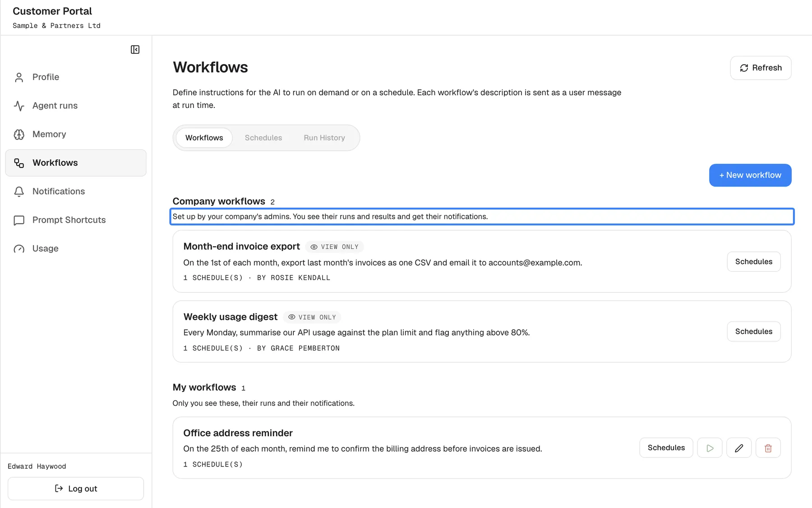Select the Workflows tab pill
This screenshot has height=508, width=812.
(204, 138)
